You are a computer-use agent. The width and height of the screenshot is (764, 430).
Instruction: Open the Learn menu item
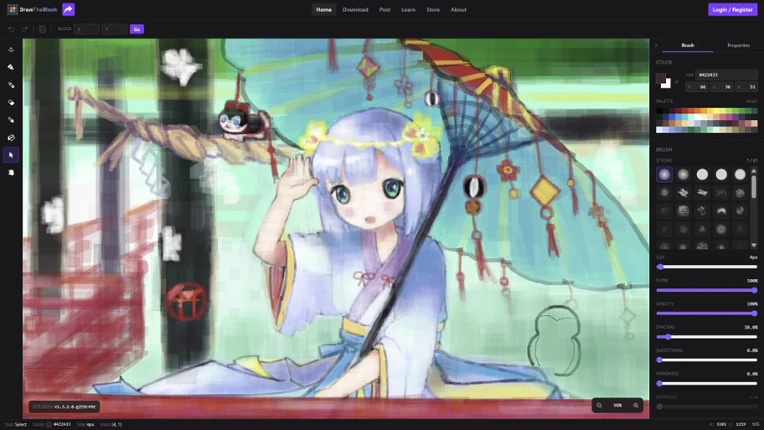tap(408, 10)
